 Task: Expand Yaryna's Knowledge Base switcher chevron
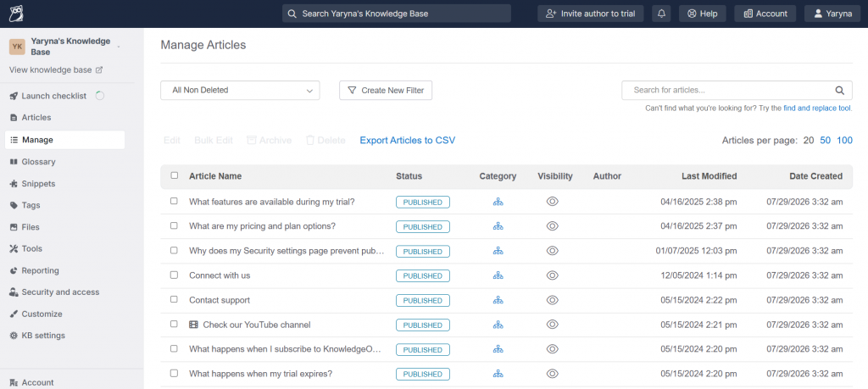click(119, 47)
